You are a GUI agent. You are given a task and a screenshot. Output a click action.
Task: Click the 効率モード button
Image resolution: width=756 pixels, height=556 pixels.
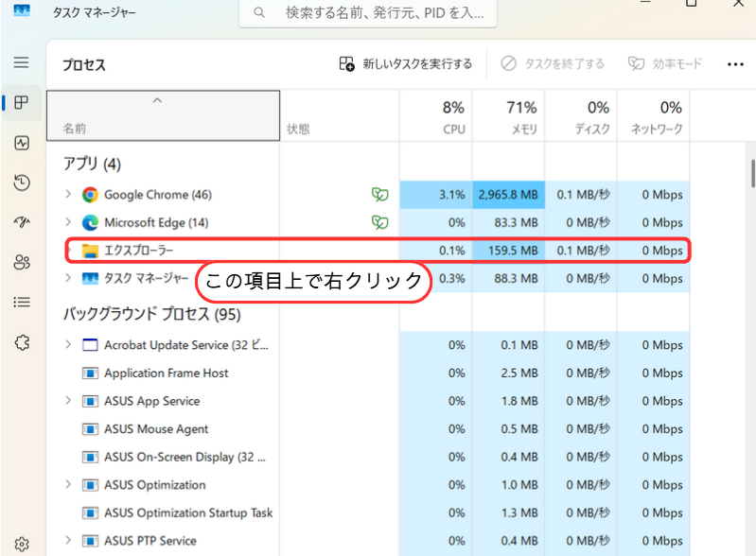click(666, 63)
